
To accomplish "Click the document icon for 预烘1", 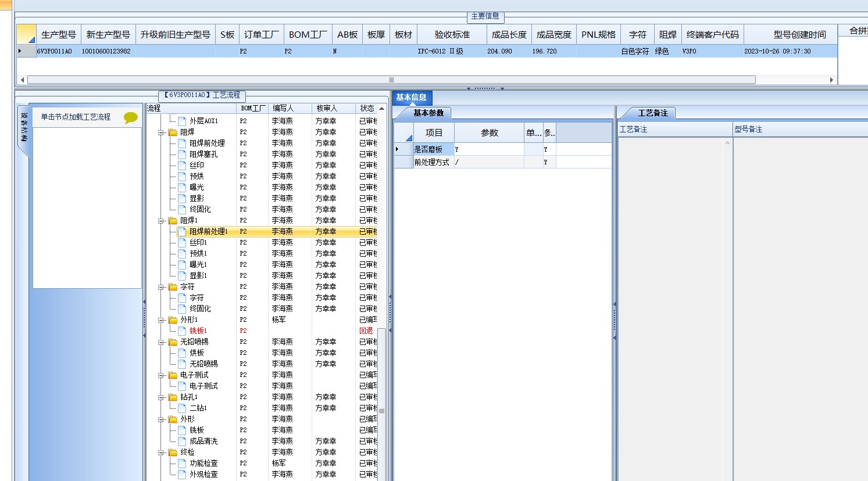I will click(x=182, y=253).
